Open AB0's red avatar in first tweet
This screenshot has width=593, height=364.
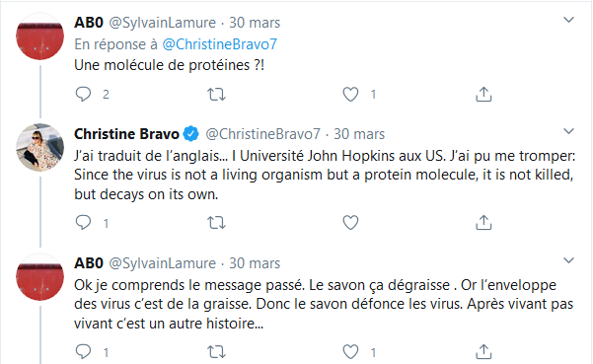[x=39, y=36]
